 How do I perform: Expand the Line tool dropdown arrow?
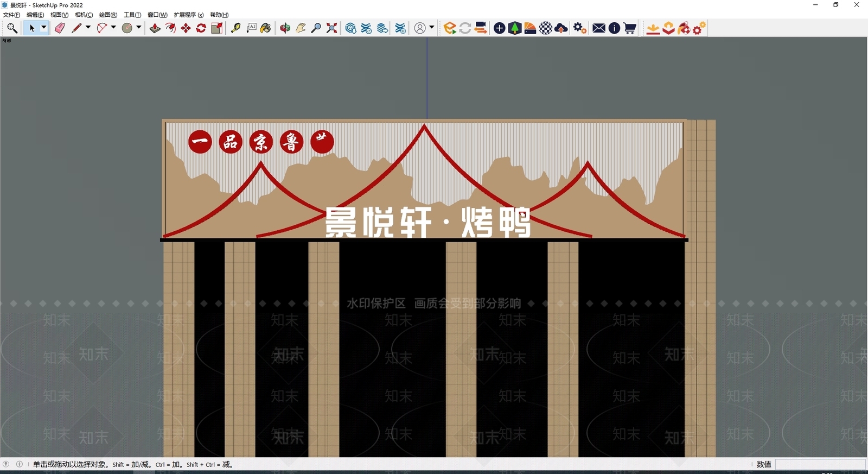pyautogui.click(x=88, y=28)
